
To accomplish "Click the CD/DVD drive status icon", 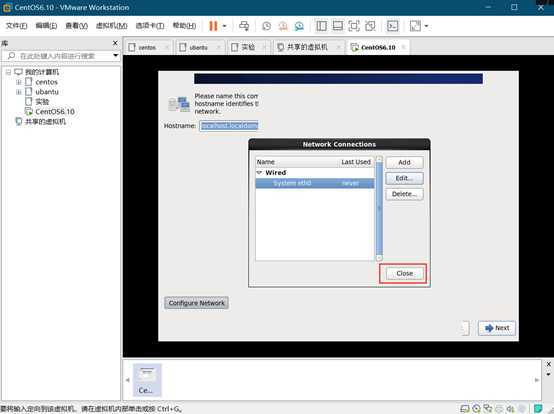I will 476,409.
